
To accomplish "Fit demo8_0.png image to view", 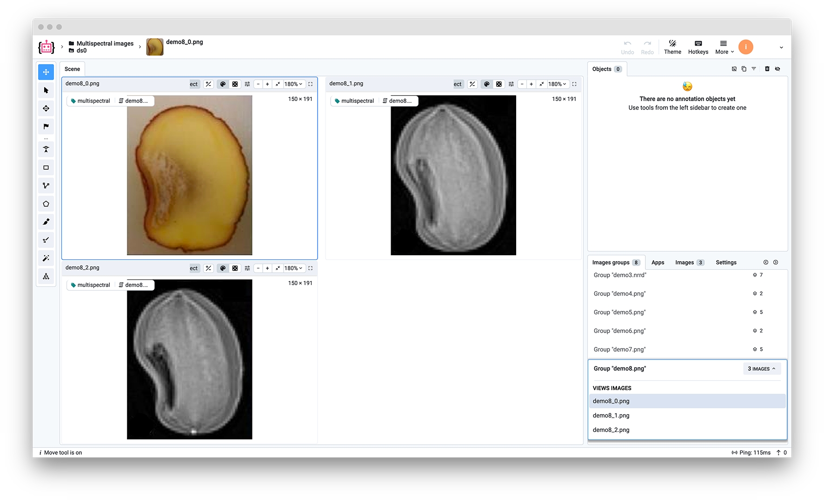I will point(278,84).
